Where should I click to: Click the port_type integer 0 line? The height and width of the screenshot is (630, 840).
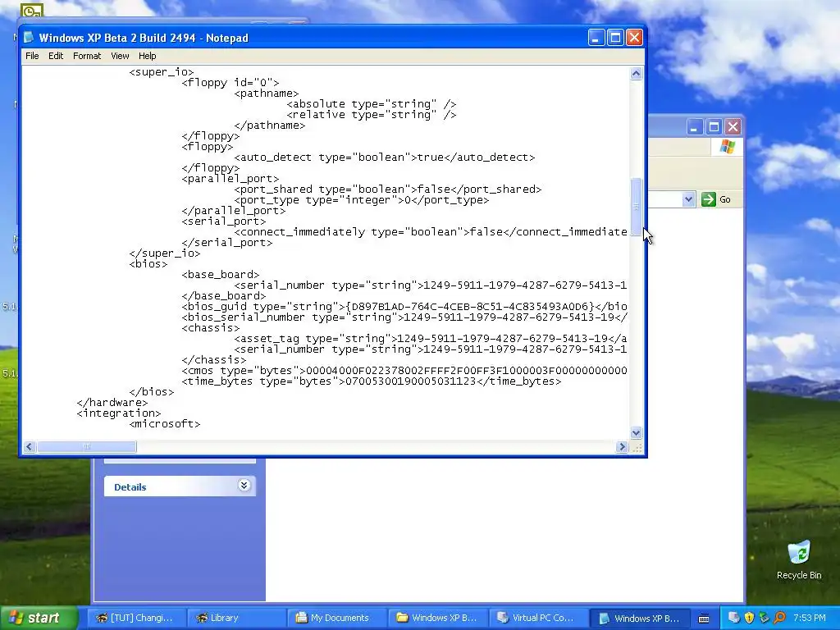pyautogui.click(x=361, y=200)
